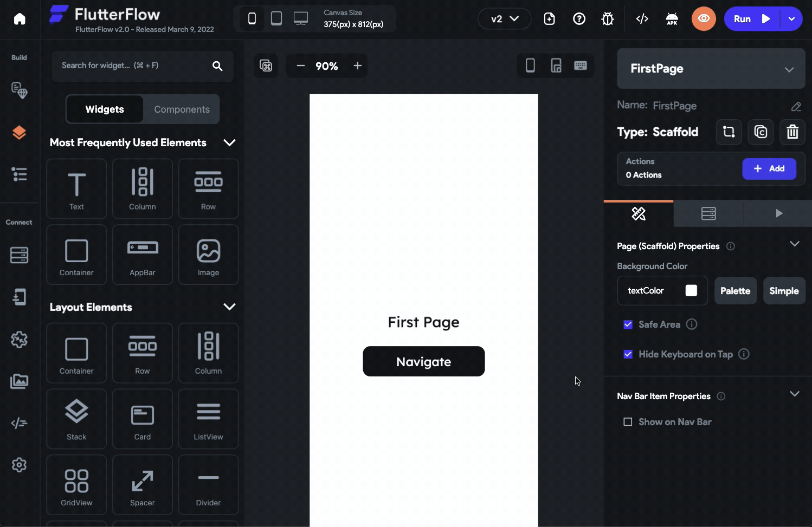Pick the AppBar widget tile
Image resolution: width=812 pixels, height=527 pixels.
click(x=143, y=255)
